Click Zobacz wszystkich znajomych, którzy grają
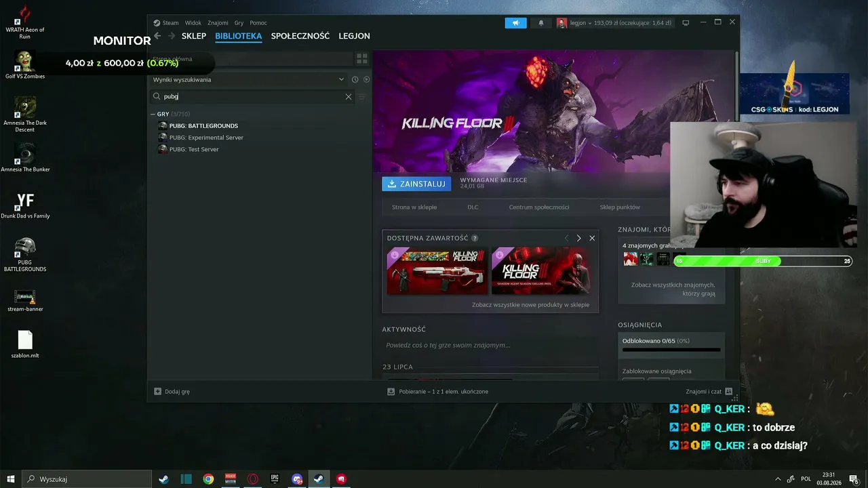The image size is (868, 488). coord(673,289)
